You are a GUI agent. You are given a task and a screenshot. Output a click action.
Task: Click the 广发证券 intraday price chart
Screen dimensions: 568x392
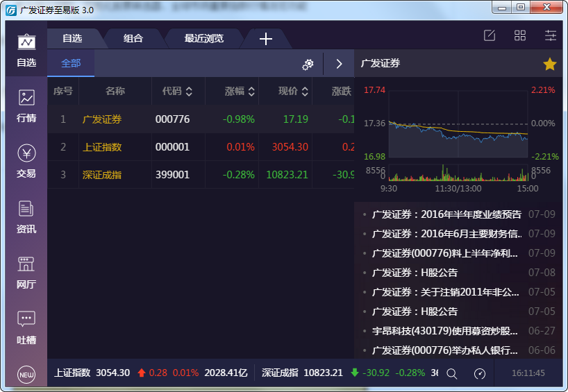[x=458, y=124]
